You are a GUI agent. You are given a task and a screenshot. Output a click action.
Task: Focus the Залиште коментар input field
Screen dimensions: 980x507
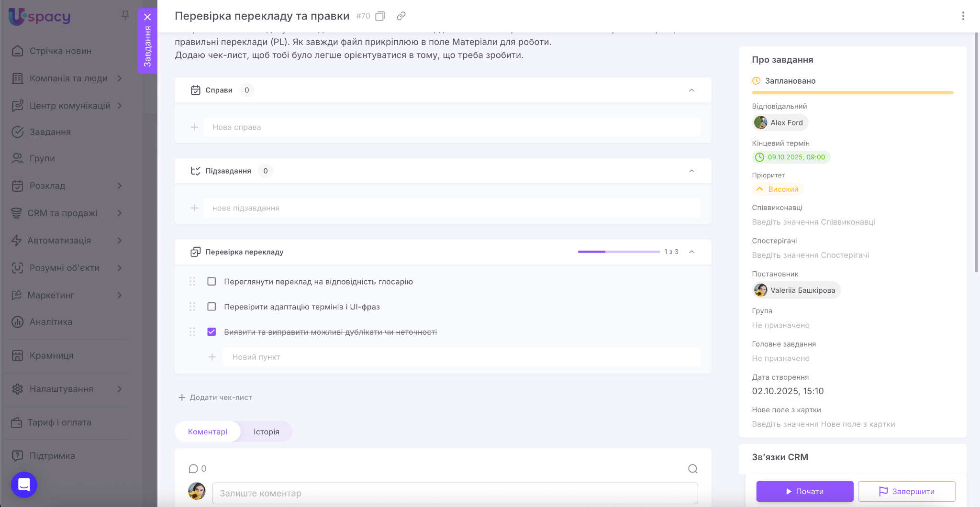[x=455, y=493]
